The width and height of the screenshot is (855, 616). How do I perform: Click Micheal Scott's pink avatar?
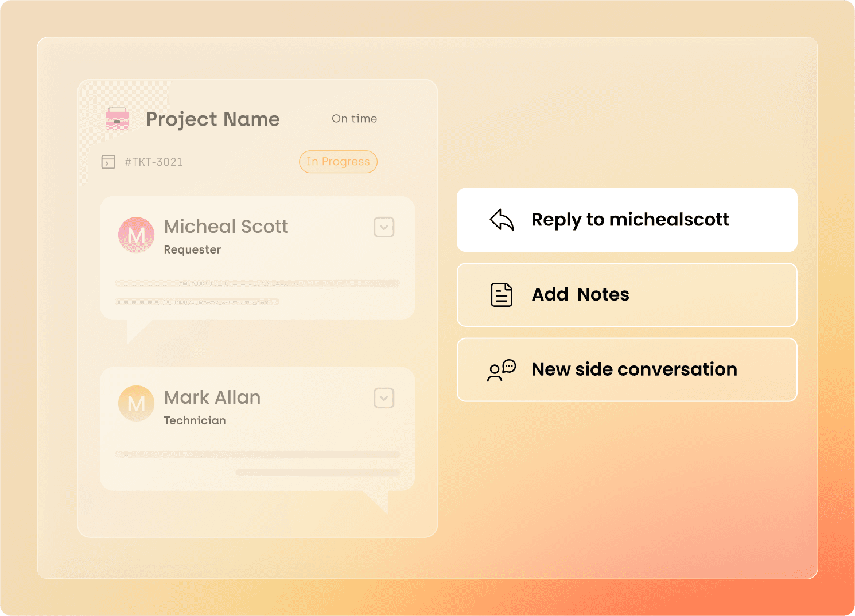[x=136, y=235]
